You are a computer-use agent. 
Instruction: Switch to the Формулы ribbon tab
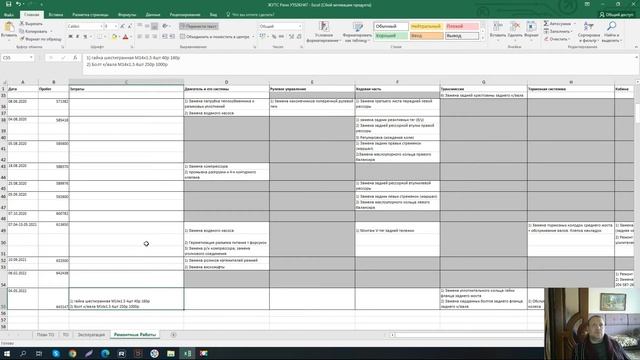(x=127, y=15)
